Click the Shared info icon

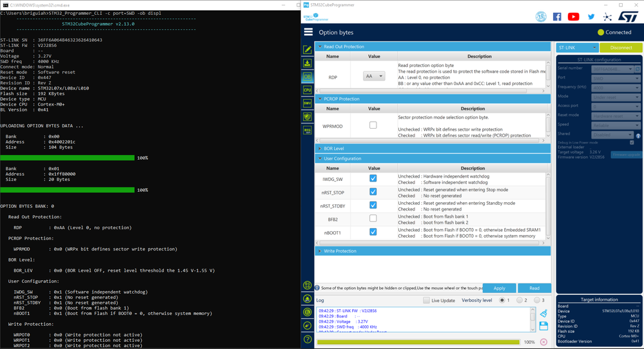click(638, 136)
